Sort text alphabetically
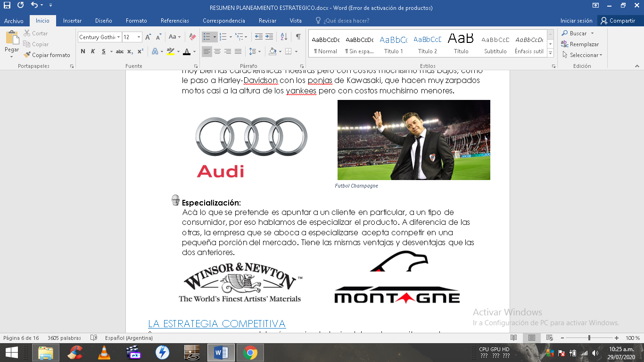The image size is (644, 362). (x=284, y=37)
